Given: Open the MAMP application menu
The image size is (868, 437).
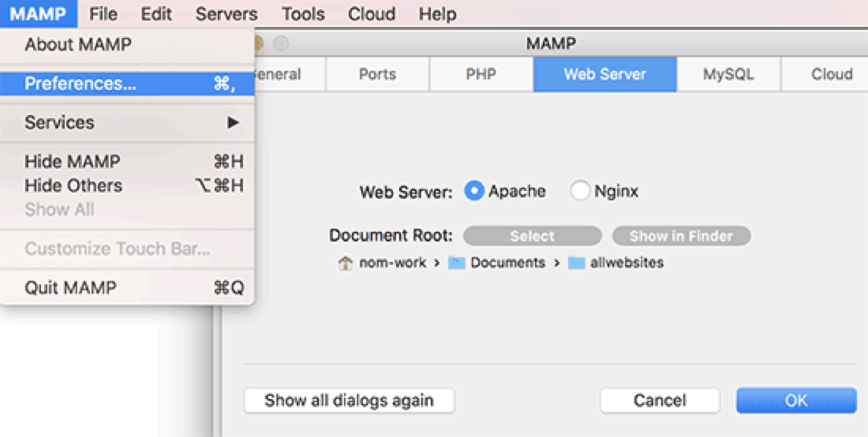Looking at the screenshot, I should click(38, 14).
